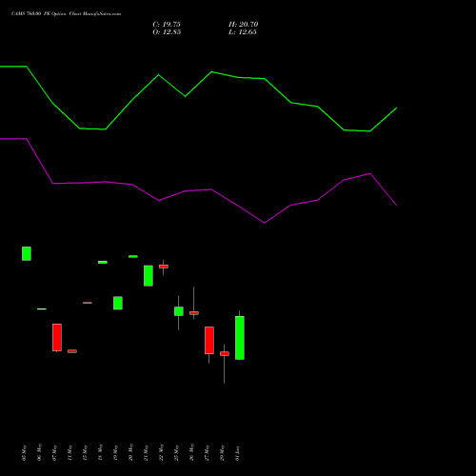Select the green candle for 21 May
This screenshot has width=476, height=476.
pyautogui.click(x=149, y=276)
